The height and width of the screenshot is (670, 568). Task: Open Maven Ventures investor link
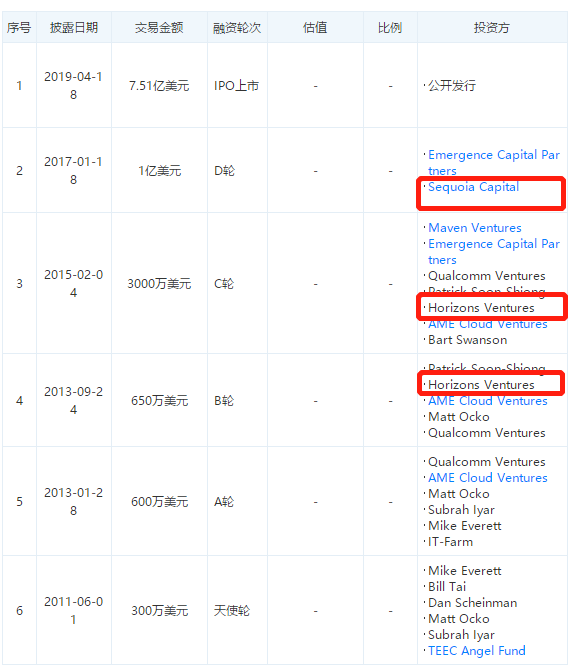pyautogui.click(x=474, y=228)
